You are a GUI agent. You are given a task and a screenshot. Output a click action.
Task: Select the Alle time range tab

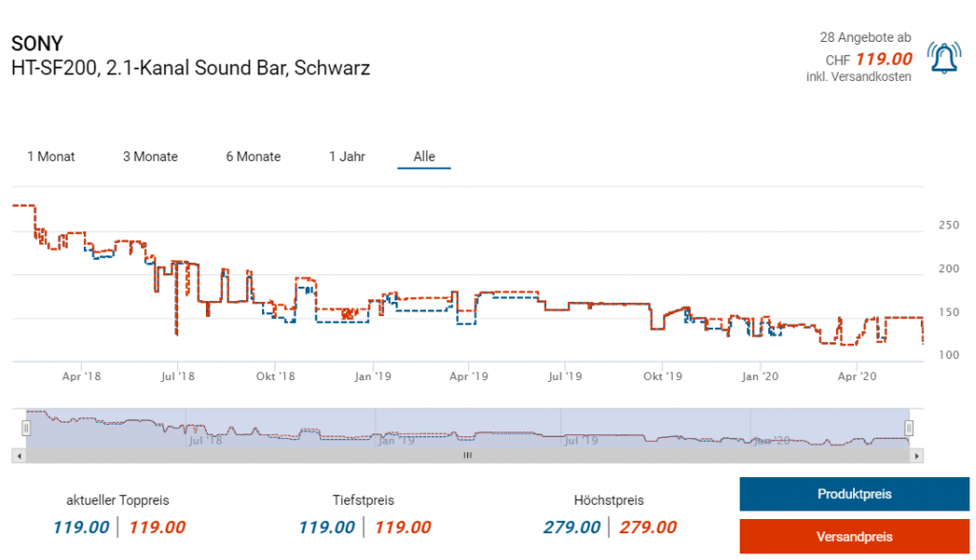(424, 156)
